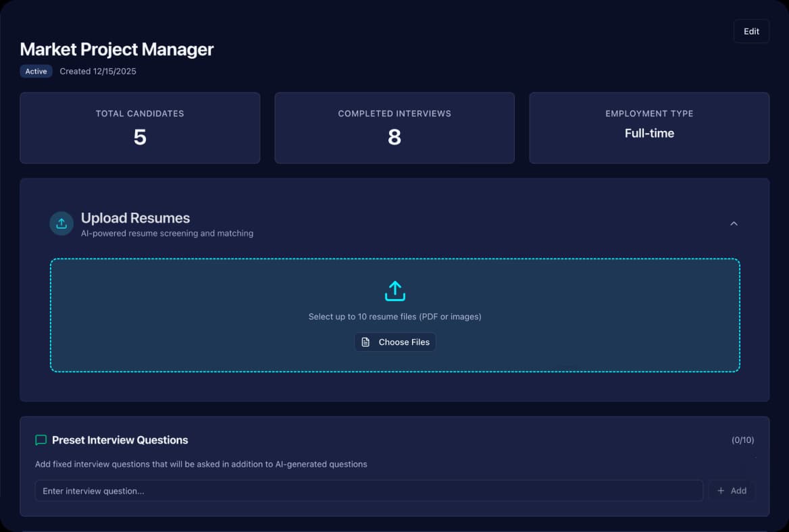Viewport: 789px width, 532px height.
Task: Click the plus icon in Add button
Action: pos(721,491)
